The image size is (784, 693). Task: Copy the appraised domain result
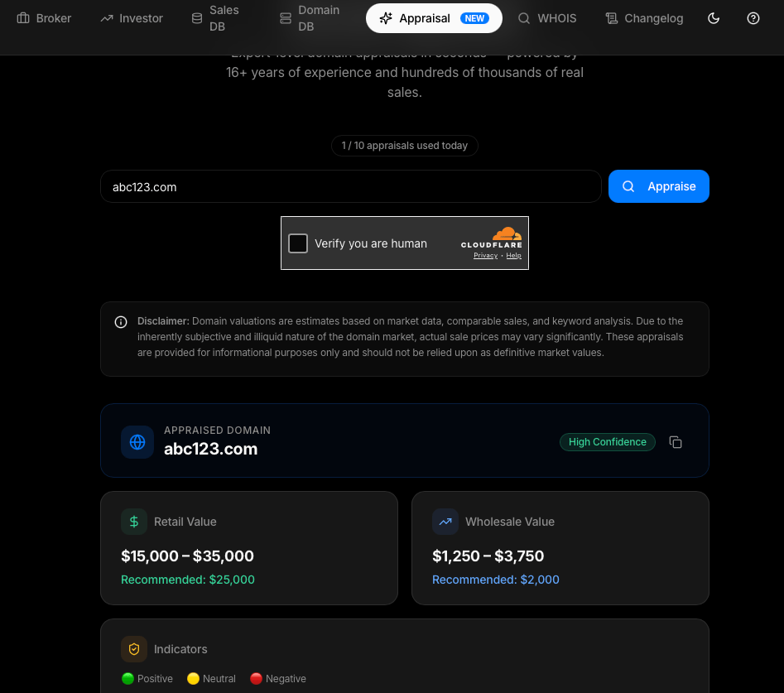pos(676,442)
